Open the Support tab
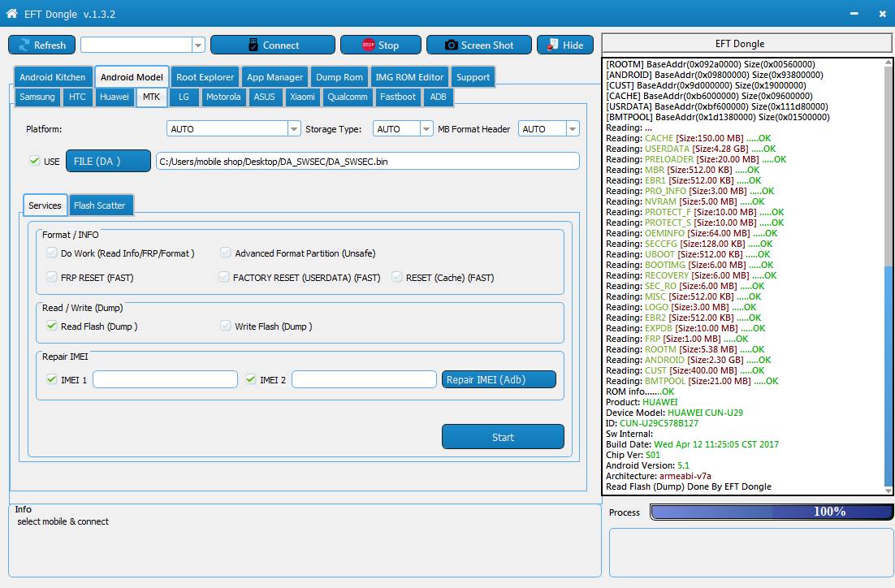Screen dimensions: 895x588 [473, 77]
